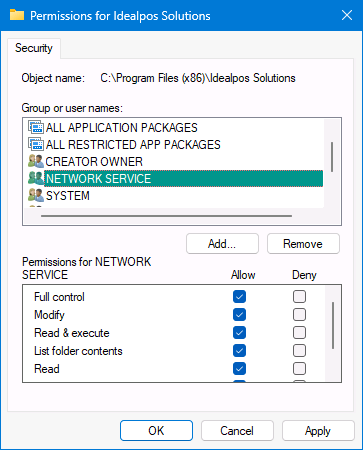Image resolution: width=363 pixels, height=450 pixels.
Task: Click the permissions list vertical scrollbar
Action: [x=333, y=325]
